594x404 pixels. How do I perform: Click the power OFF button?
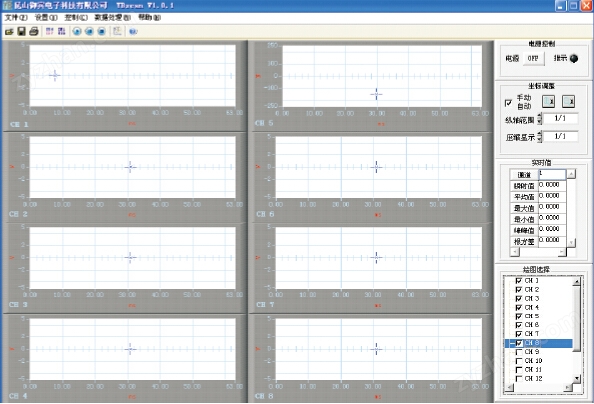pyautogui.click(x=533, y=58)
